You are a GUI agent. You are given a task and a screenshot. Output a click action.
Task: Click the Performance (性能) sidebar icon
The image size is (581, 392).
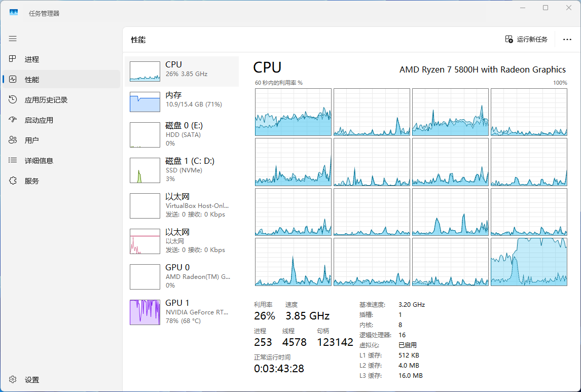point(13,80)
